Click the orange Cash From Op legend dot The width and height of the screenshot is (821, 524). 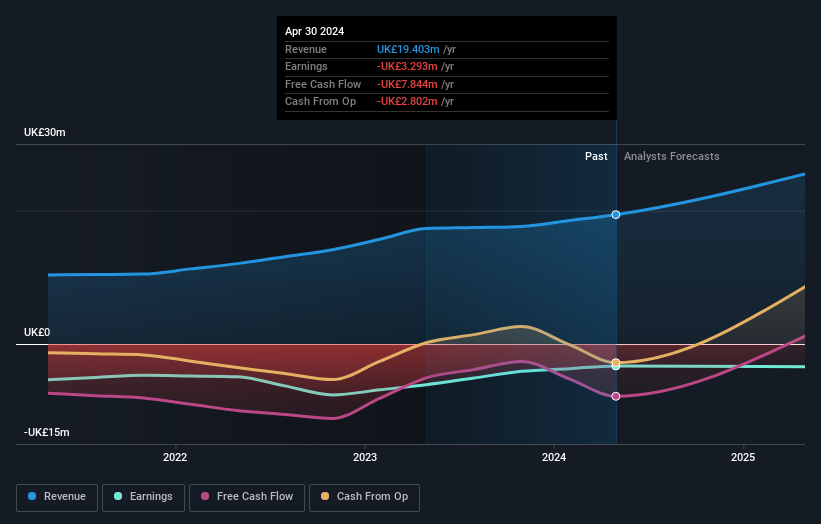click(x=325, y=496)
